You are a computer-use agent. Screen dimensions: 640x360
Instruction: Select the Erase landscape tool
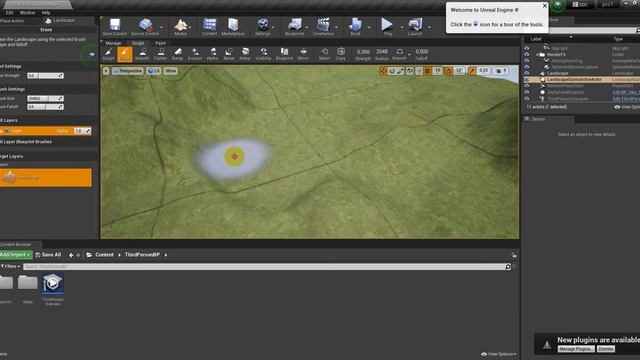125,54
